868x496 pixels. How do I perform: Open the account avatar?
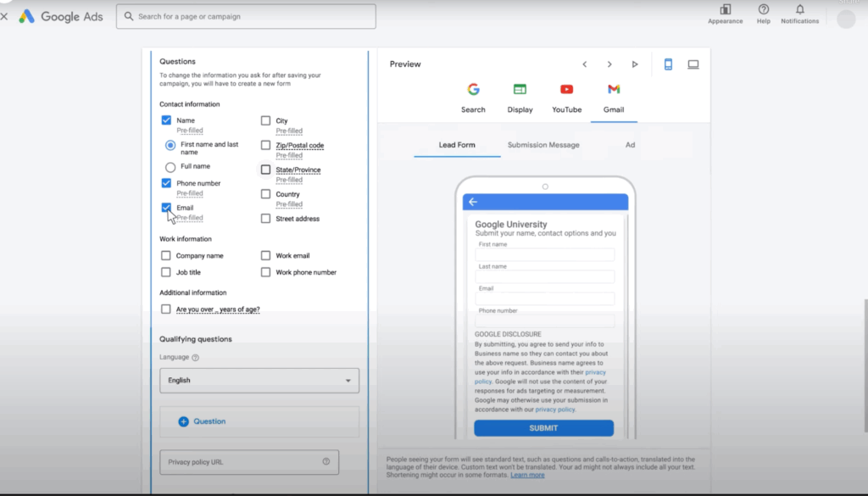(846, 19)
